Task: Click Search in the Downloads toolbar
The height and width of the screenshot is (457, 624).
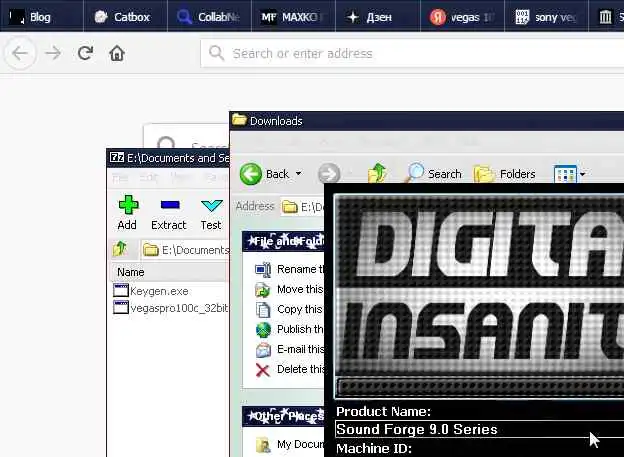Action: (x=434, y=174)
